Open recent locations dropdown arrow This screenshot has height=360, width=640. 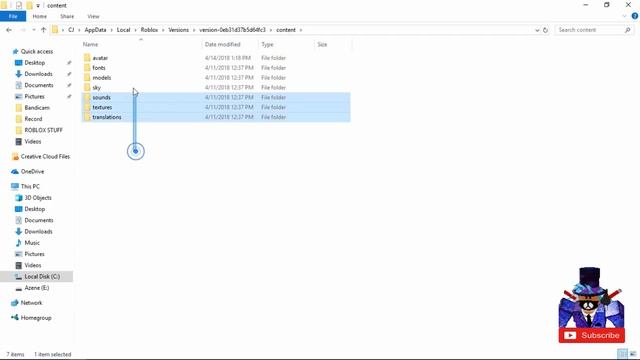[33, 30]
